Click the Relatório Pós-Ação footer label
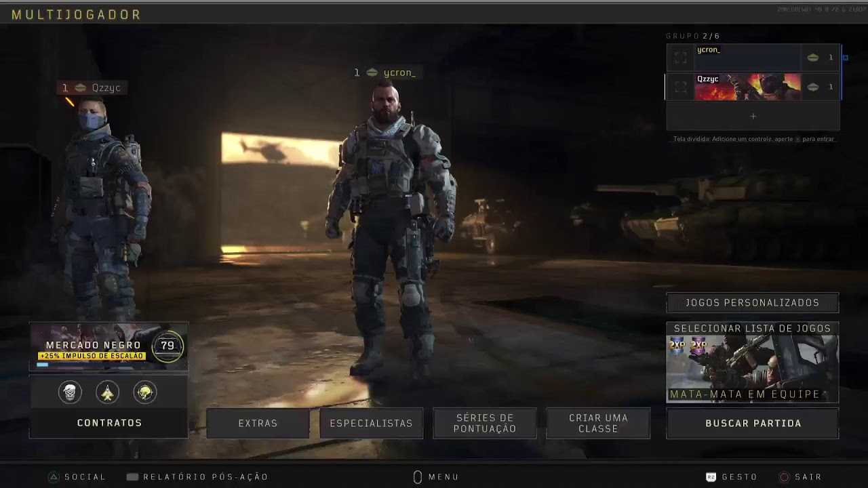This screenshot has width=868, height=488. (205, 477)
